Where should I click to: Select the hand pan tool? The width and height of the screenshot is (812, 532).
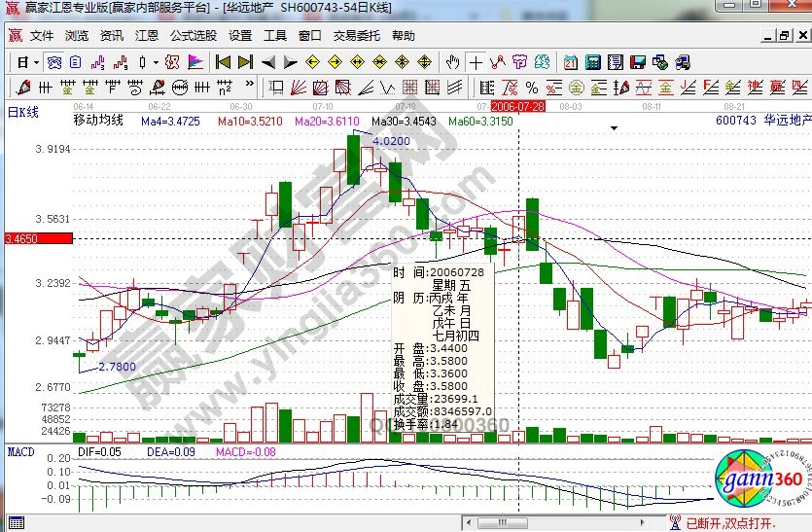453,62
